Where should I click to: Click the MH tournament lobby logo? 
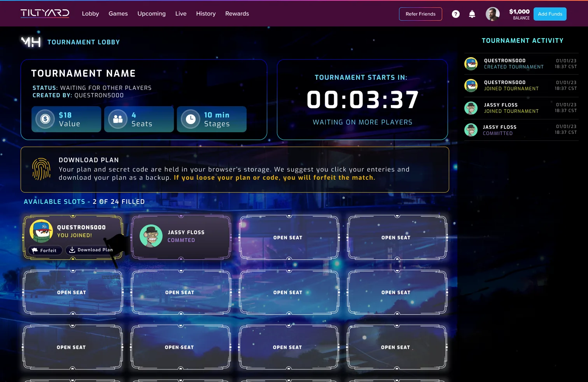coord(31,42)
